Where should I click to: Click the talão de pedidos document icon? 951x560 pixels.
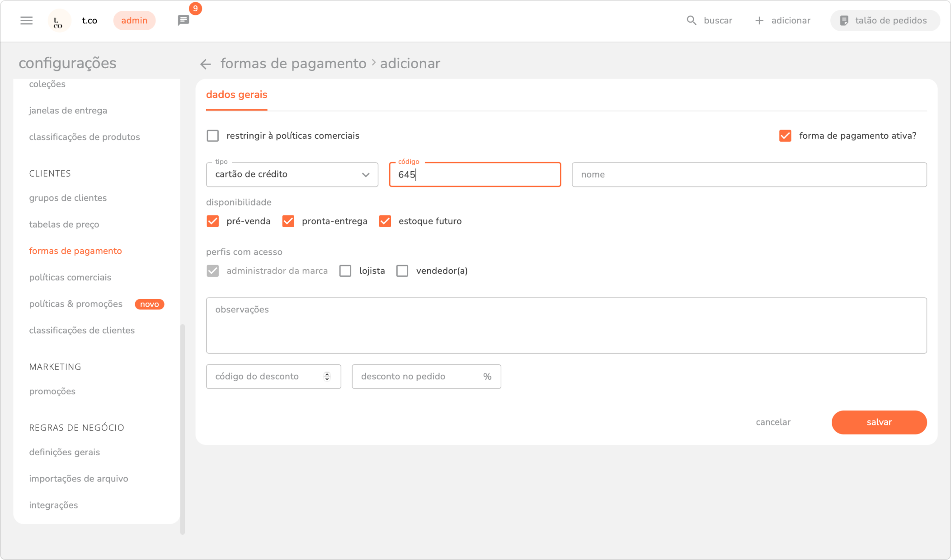[844, 20]
